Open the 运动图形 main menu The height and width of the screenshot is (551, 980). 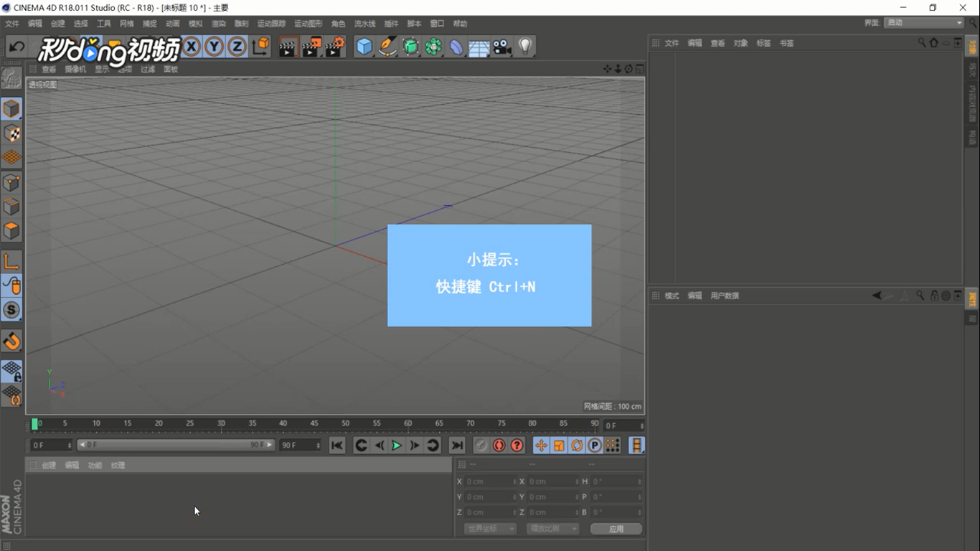308,24
